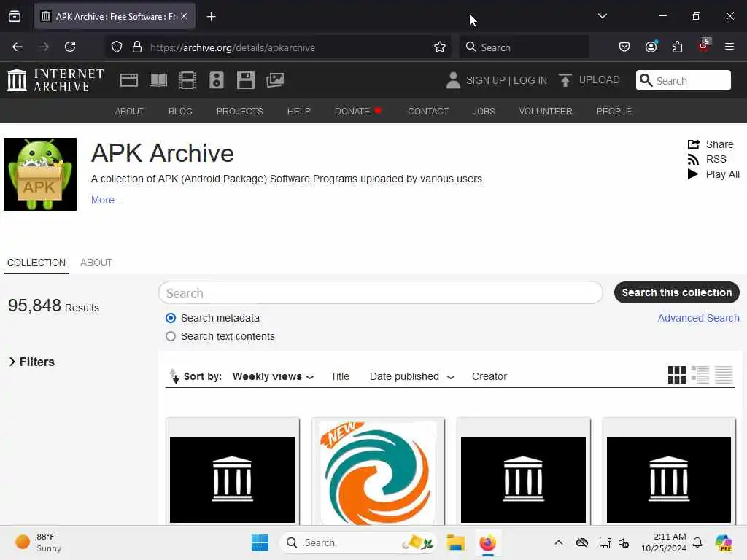The width and height of the screenshot is (747, 560).
Task: Open the Images media icon
Action: click(x=275, y=80)
